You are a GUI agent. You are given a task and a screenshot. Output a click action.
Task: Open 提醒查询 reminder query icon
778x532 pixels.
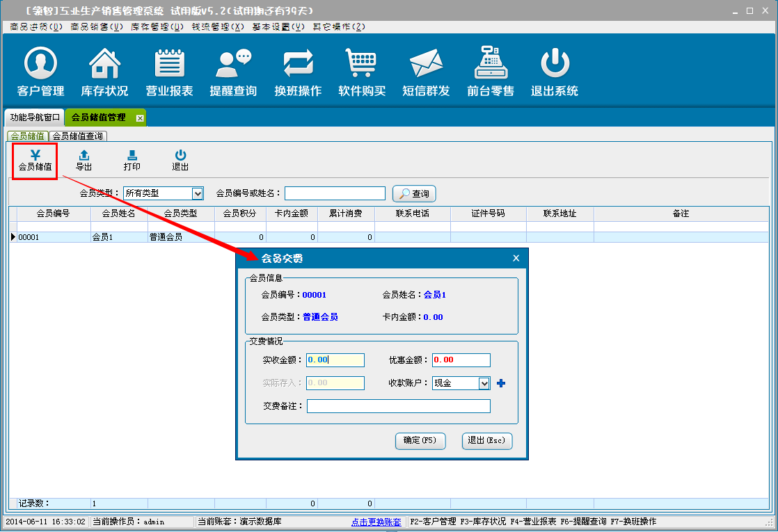pos(233,64)
